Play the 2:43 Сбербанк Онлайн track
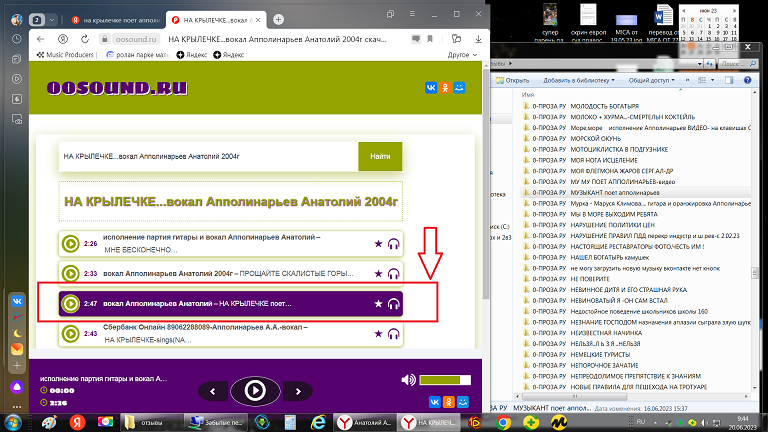 pos(71,334)
